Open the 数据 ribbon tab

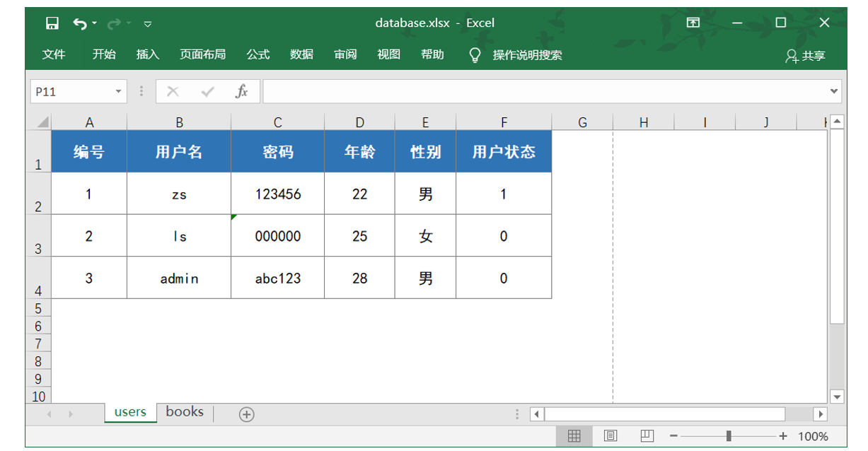coord(303,54)
